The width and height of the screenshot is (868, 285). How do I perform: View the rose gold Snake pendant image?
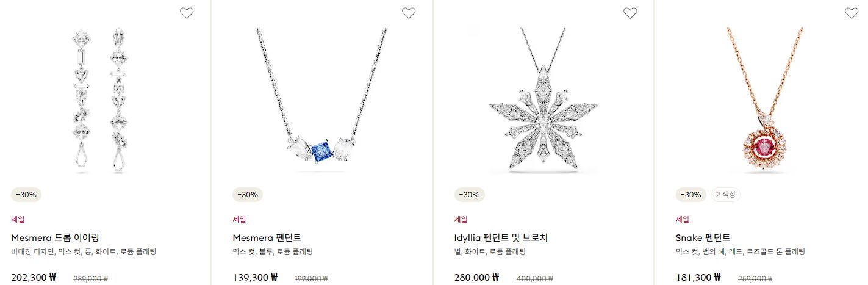click(764, 101)
